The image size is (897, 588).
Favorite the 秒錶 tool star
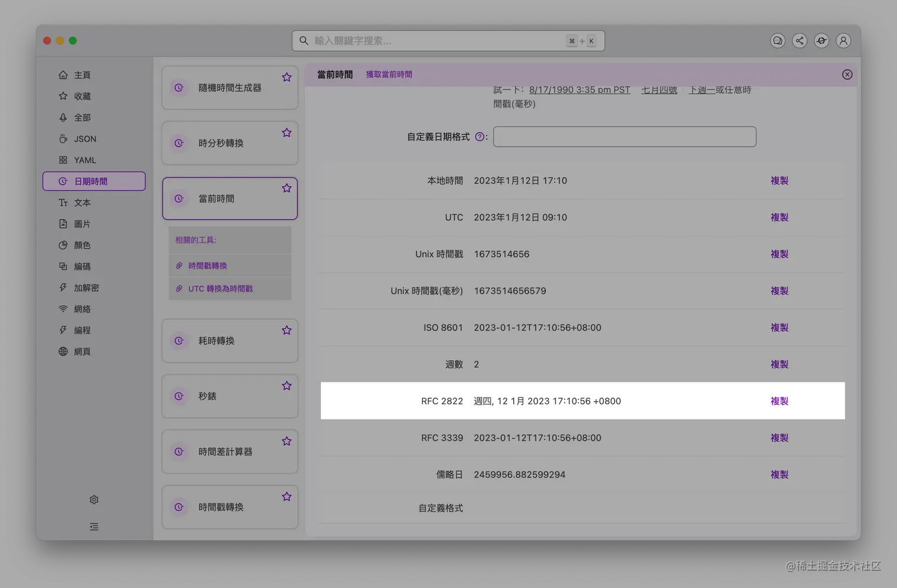pyautogui.click(x=287, y=386)
